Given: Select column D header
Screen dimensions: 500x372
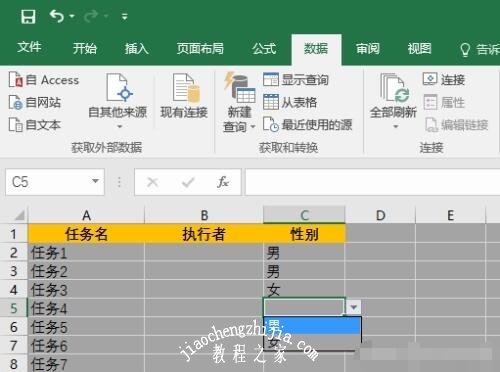Looking at the screenshot, I should tap(381, 215).
